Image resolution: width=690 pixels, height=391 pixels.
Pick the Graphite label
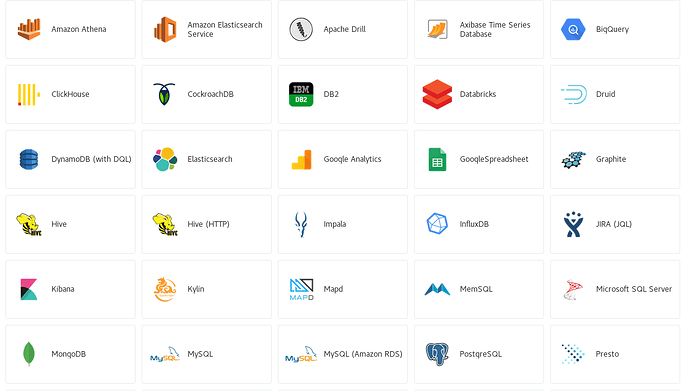click(611, 159)
